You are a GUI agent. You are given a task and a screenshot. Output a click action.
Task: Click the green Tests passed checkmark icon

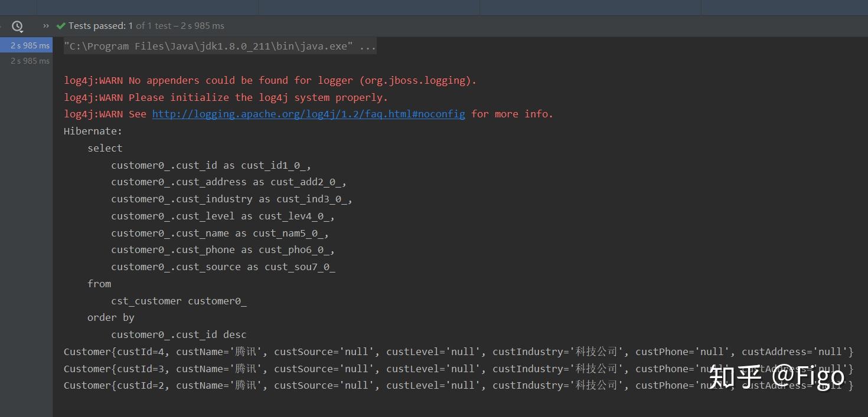[61, 25]
